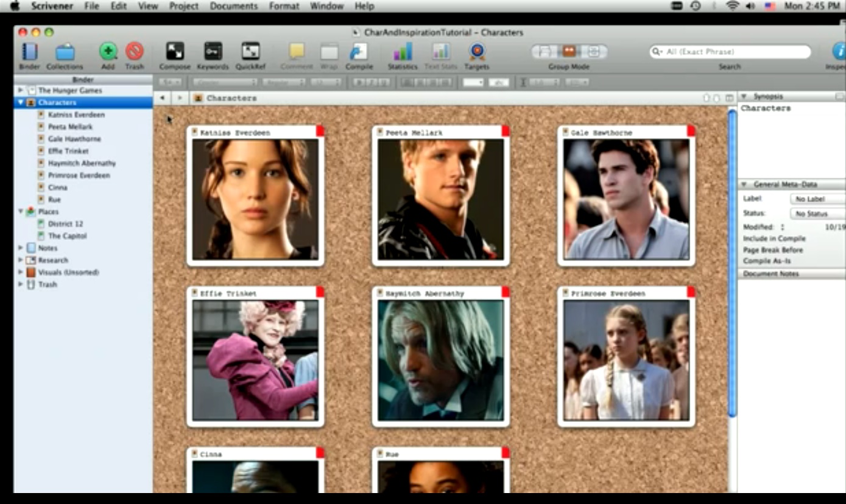The image size is (846, 504).
Task: Open the QuickRef toolbar icon
Action: [250, 51]
